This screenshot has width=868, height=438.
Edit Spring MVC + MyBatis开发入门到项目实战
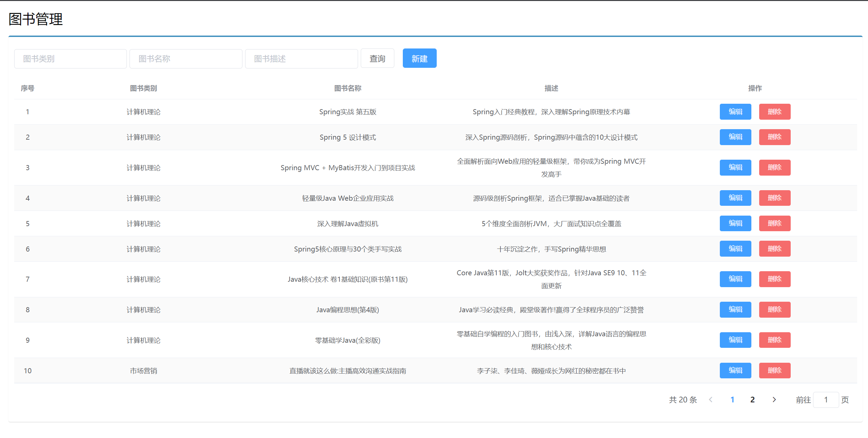[735, 167]
